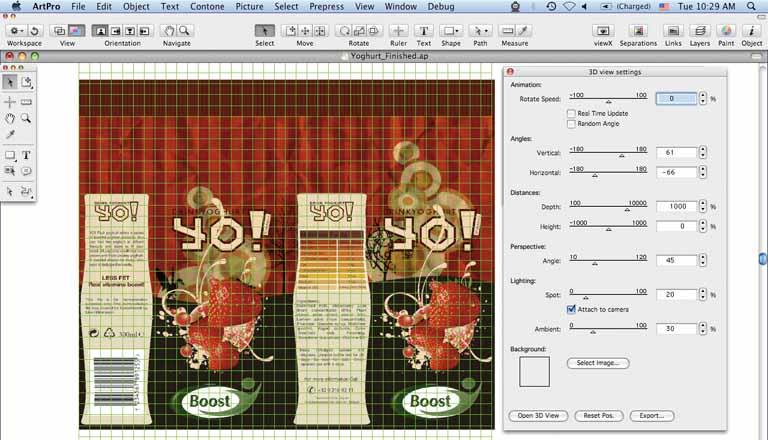Choose the first Orientation icon in toolbar
768x440 pixels.
tap(100, 31)
